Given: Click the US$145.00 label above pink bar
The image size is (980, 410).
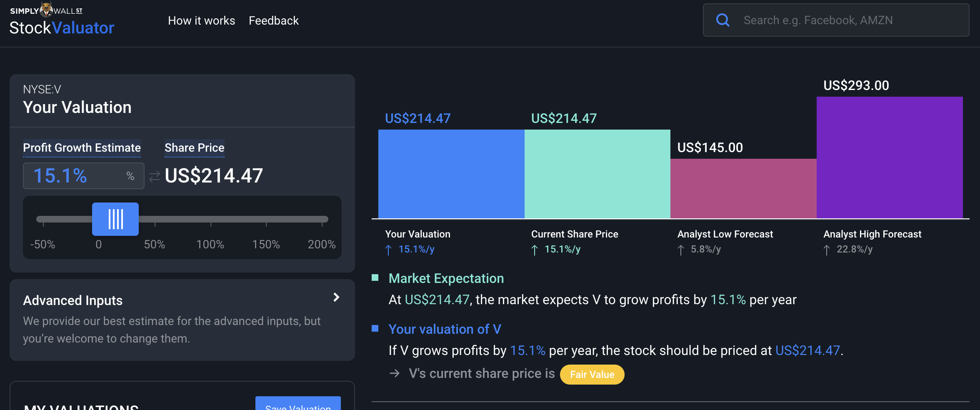Looking at the screenshot, I should tap(710, 147).
